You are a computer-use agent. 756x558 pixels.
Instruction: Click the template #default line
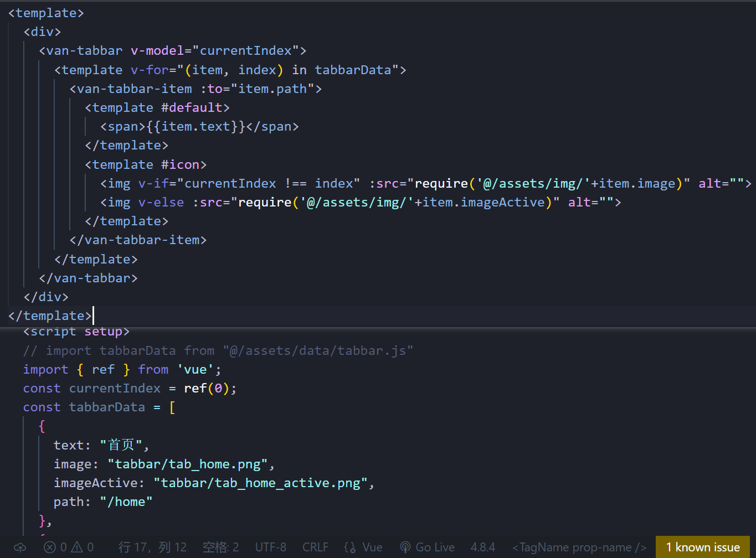click(x=157, y=107)
